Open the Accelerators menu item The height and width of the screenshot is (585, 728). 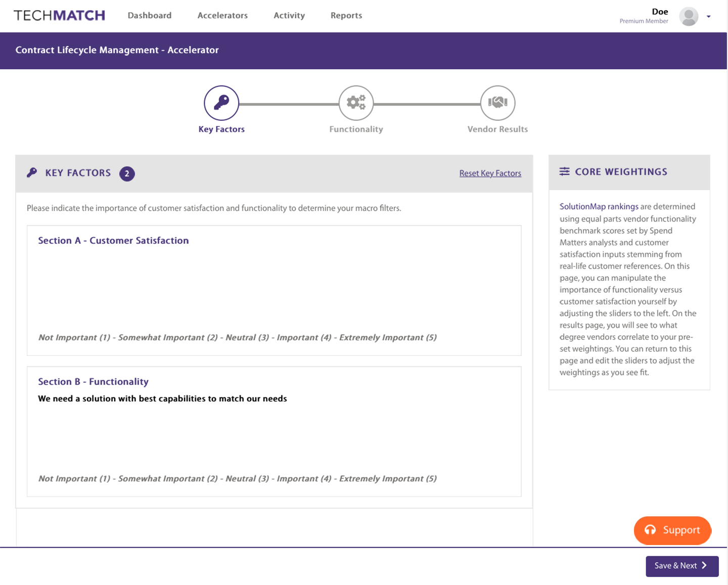(222, 16)
